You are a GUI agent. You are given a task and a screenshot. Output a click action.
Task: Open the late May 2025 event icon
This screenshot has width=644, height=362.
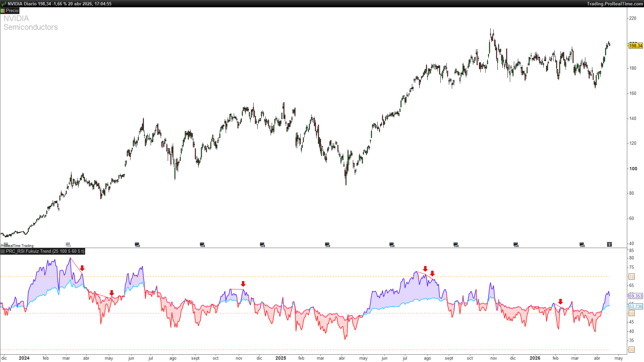392,245
